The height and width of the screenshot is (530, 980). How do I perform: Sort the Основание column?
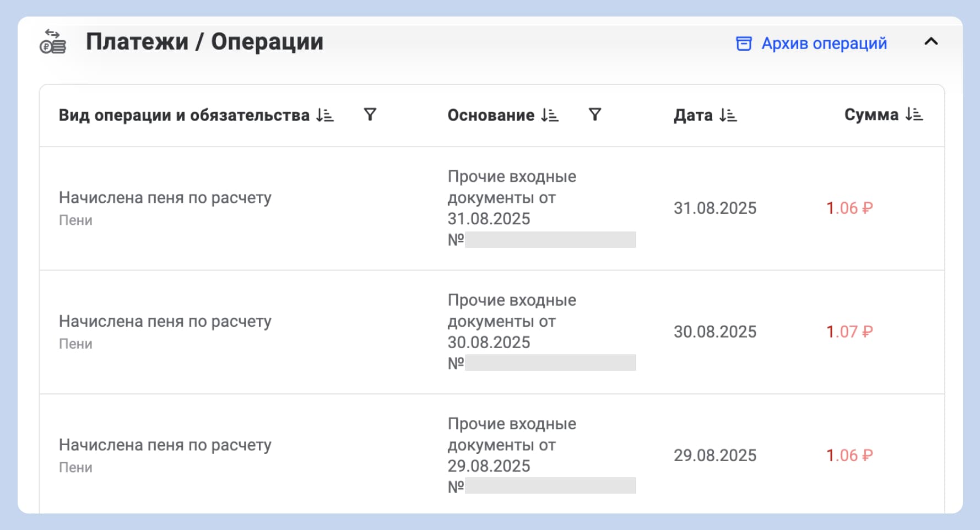coord(549,115)
